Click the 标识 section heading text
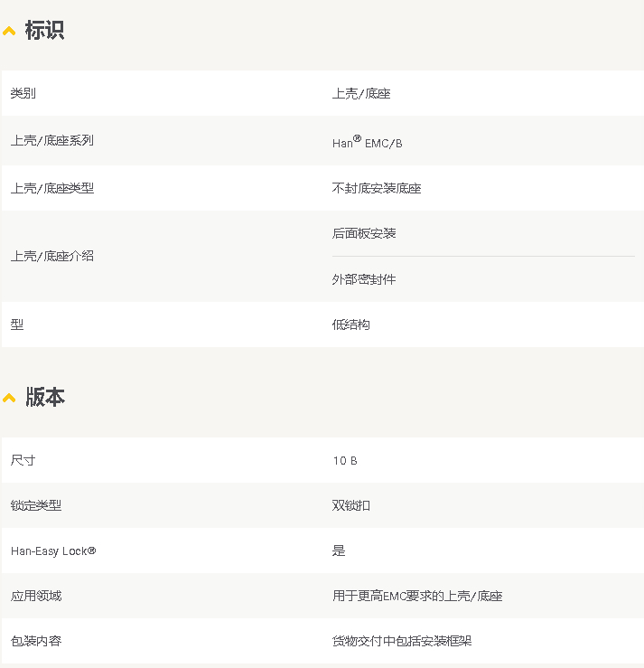644x668 pixels. click(44, 31)
